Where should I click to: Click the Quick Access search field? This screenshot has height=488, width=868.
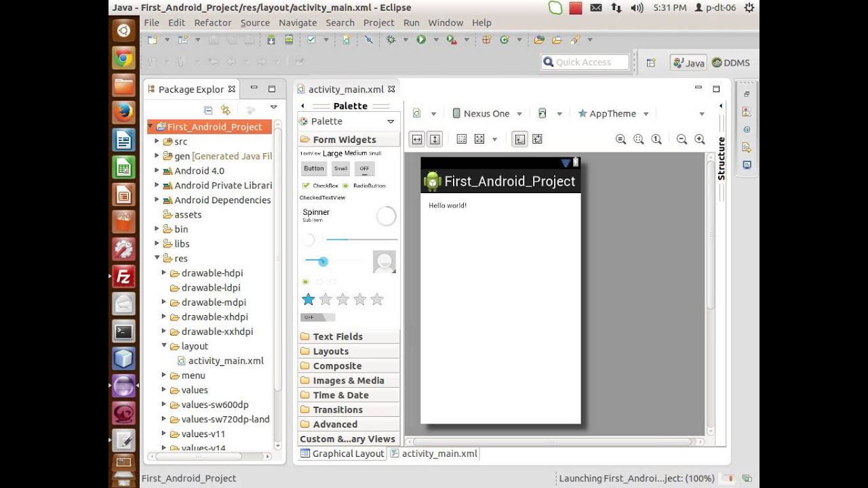585,62
